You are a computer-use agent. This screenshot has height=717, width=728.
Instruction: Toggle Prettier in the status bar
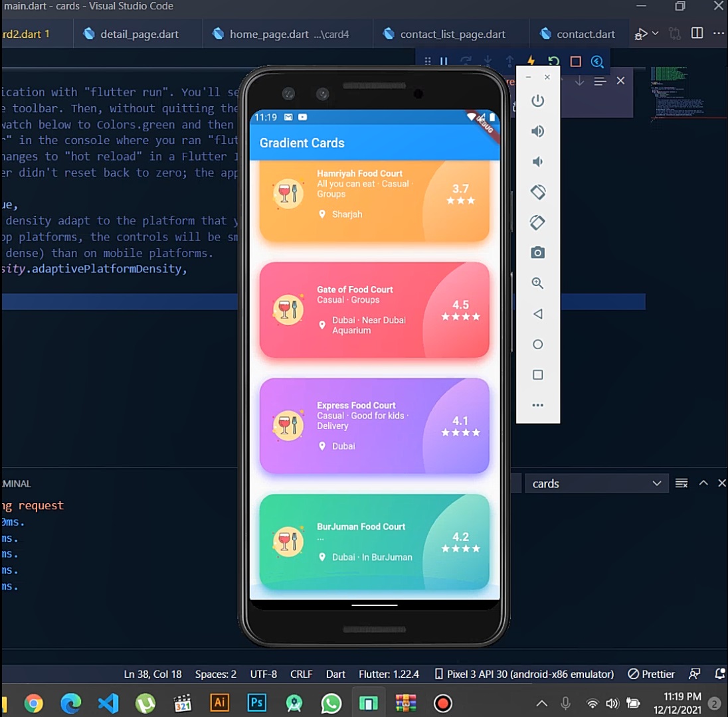651,674
